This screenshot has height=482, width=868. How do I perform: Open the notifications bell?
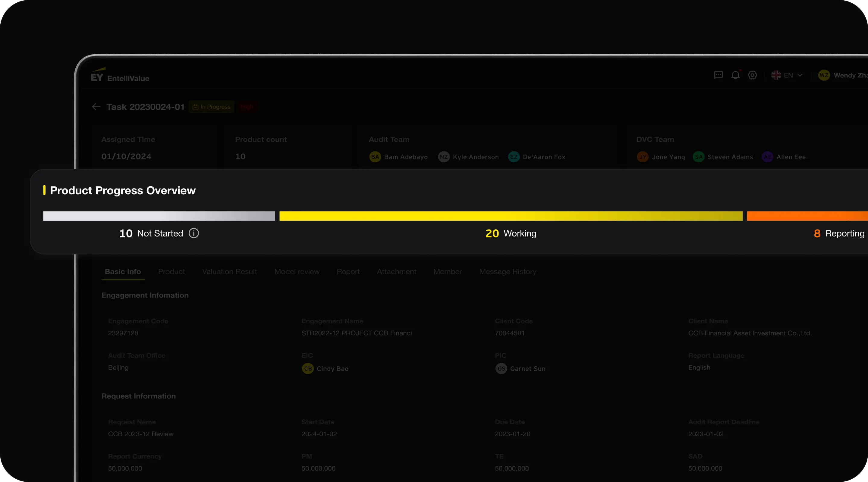point(736,75)
